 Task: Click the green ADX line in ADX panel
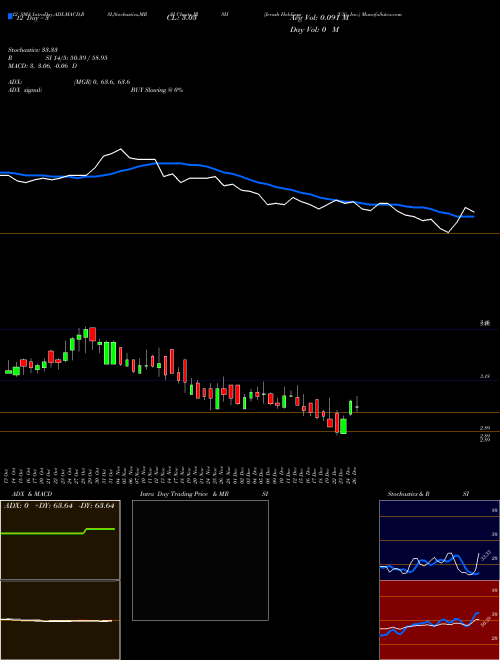tap(58, 531)
